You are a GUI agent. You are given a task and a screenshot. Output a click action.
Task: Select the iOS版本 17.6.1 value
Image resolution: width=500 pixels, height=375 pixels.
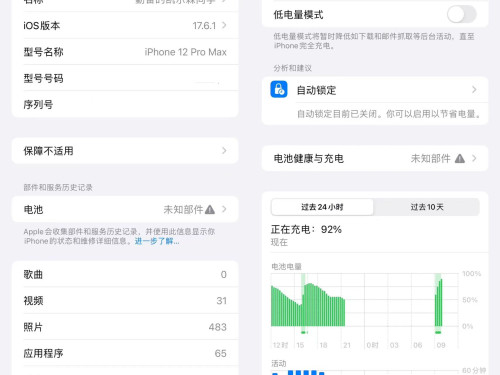point(204,26)
